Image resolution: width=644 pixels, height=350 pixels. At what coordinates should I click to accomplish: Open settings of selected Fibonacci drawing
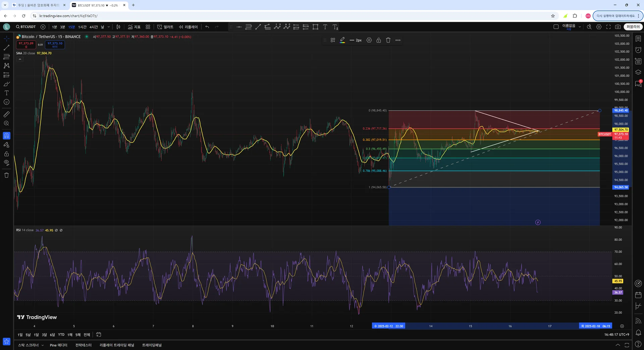(x=369, y=40)
